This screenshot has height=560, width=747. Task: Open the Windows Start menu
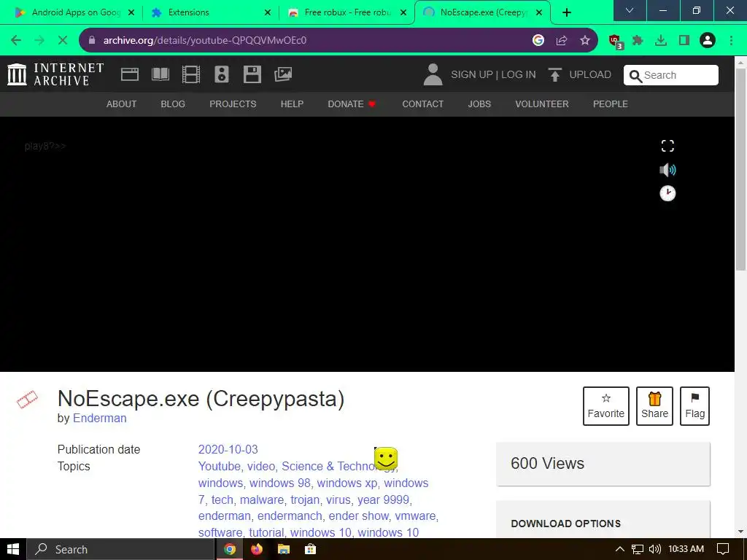point(13,549)
